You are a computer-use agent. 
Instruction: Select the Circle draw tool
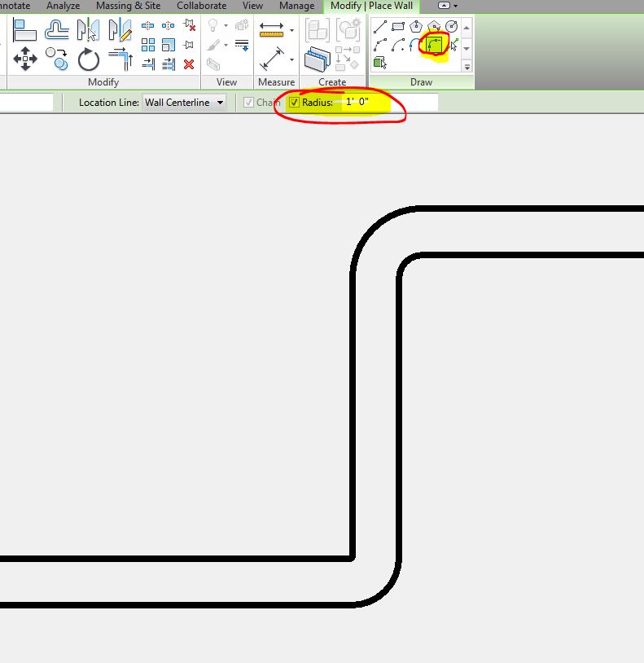coord(451,26)
